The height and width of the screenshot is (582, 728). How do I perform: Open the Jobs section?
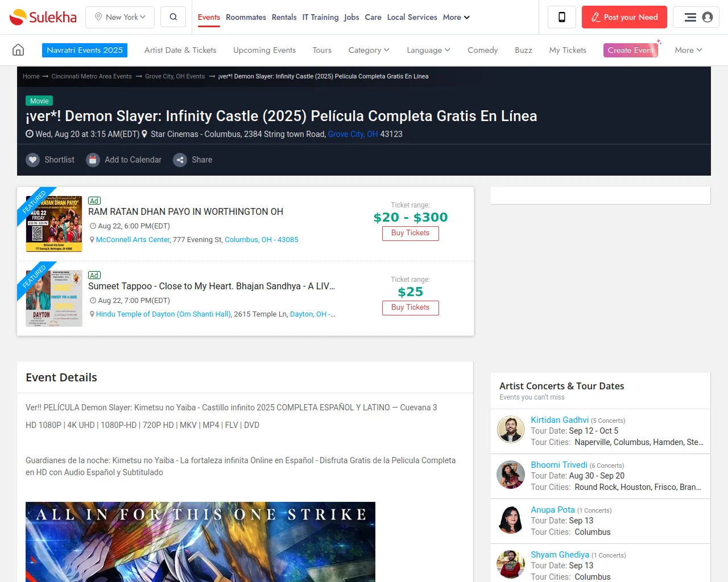pos(351,17)
